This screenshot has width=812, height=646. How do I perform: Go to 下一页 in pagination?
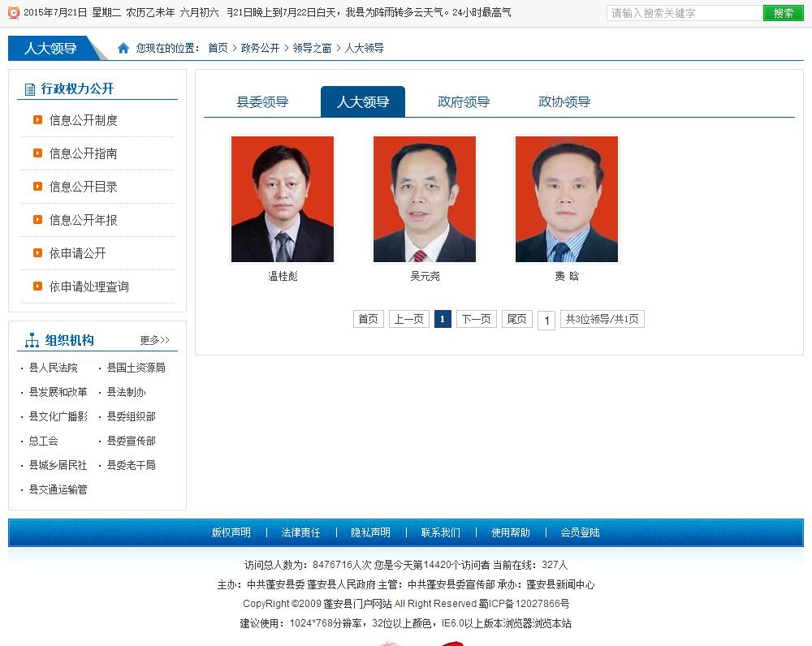(x=476, y=319)
